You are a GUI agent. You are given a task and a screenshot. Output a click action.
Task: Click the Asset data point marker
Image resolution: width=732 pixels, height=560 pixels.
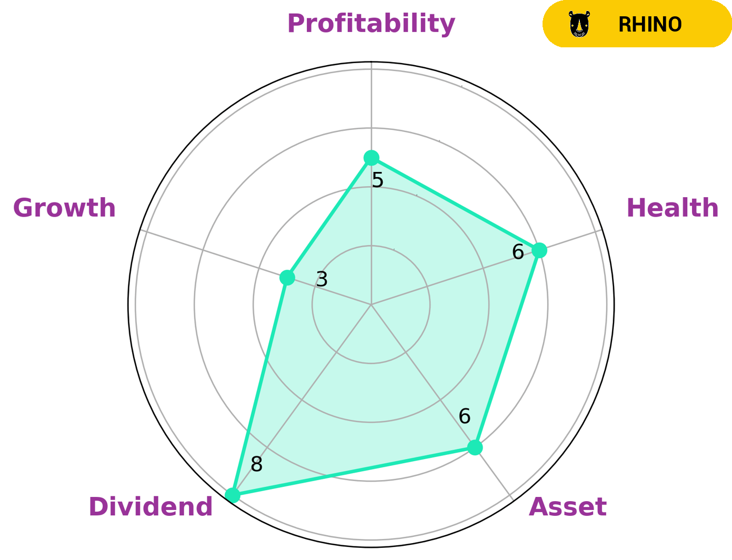click(x=475, y=447)
